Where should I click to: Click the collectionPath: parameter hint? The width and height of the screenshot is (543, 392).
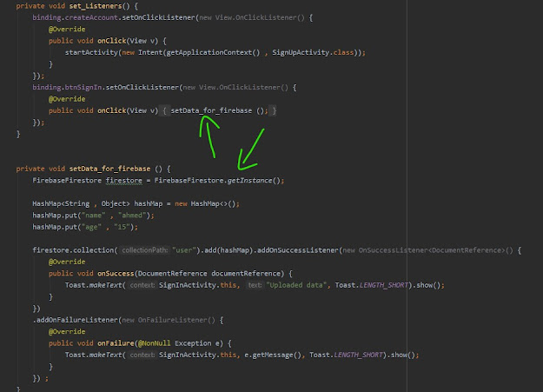pos(145,250)
